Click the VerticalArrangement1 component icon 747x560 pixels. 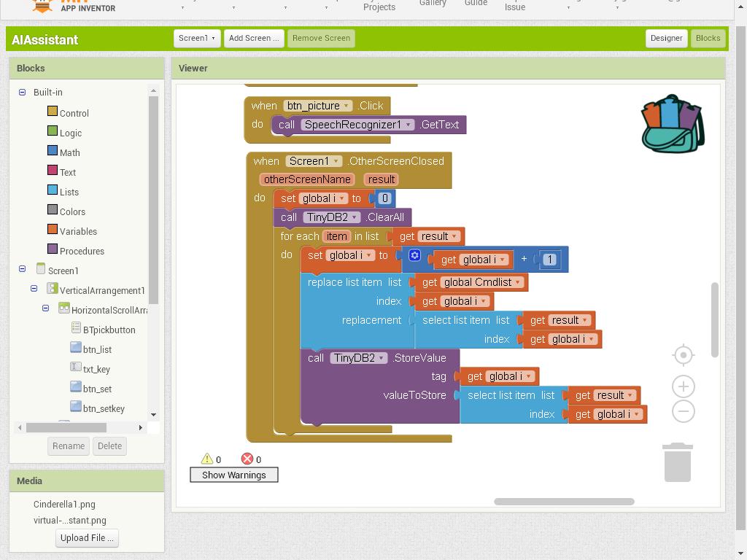53,289
